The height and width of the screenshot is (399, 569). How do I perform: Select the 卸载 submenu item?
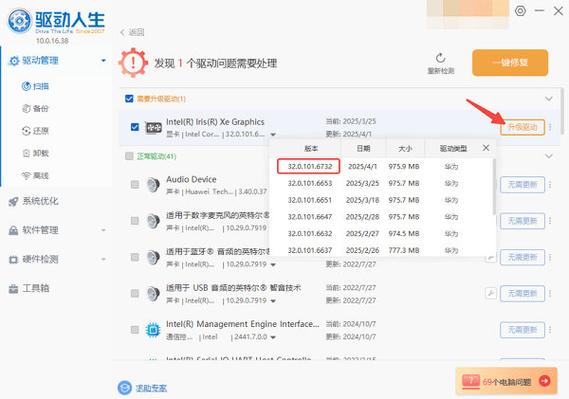point(36,153)
